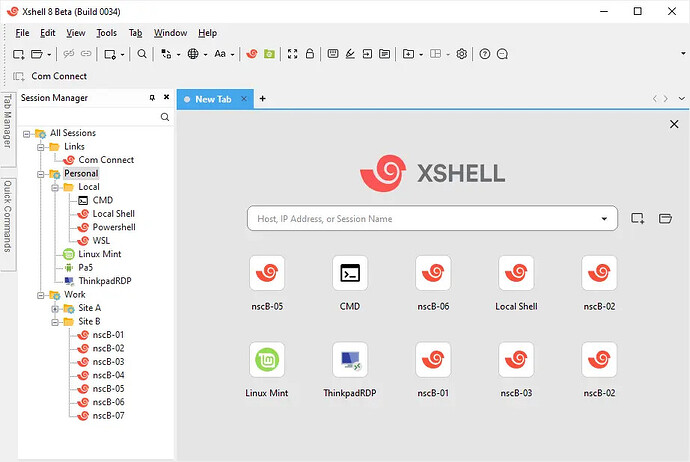The height and width of the screenshot is (462, 690).
Task: Close the Session Manager panel
Action: click(166, 97)
